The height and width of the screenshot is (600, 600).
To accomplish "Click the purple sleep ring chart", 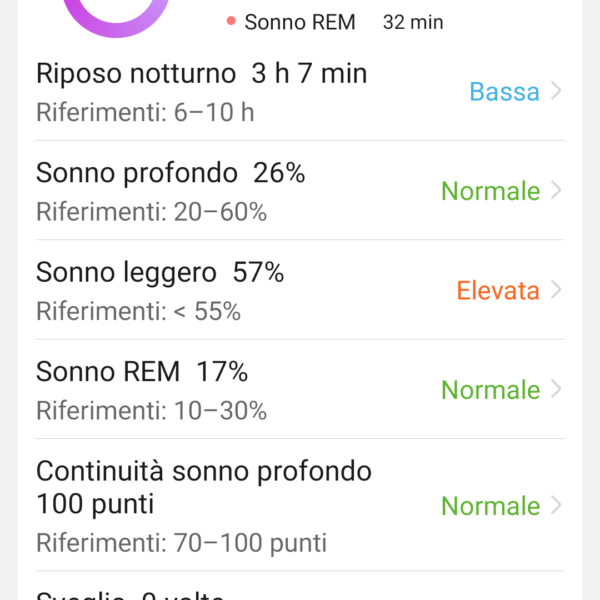I will (x=116, y=15).
